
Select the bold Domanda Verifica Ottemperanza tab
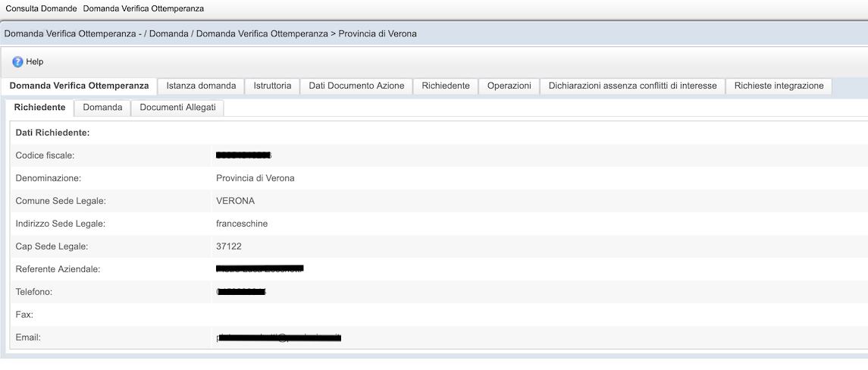(x=79, y=86)
